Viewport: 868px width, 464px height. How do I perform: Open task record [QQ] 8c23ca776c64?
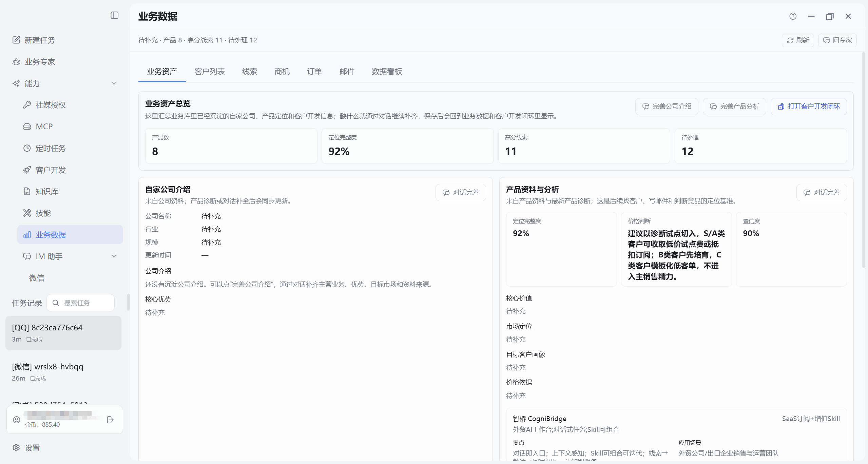(x=63, y=333)
